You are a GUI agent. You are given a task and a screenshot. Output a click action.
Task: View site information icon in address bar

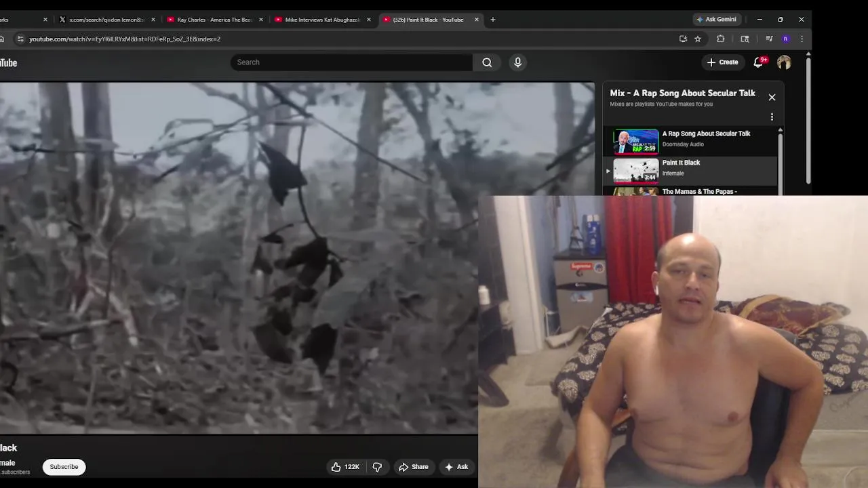tap(20, 39)
